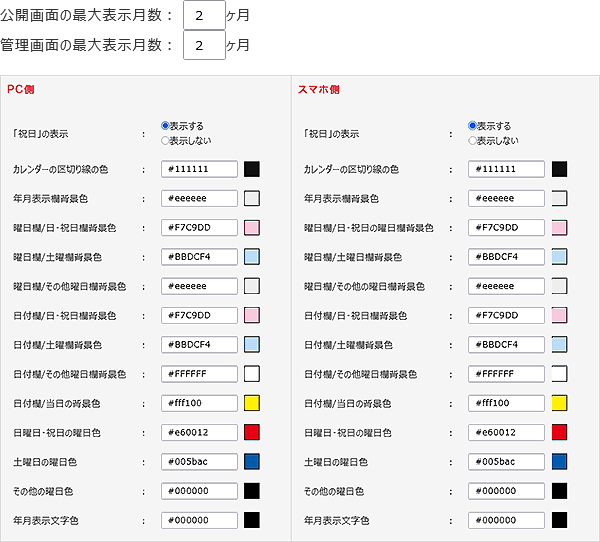600x542 pixels.
Task: Select '表示しない' radio in PC側 panel
Action: [166, 141]
